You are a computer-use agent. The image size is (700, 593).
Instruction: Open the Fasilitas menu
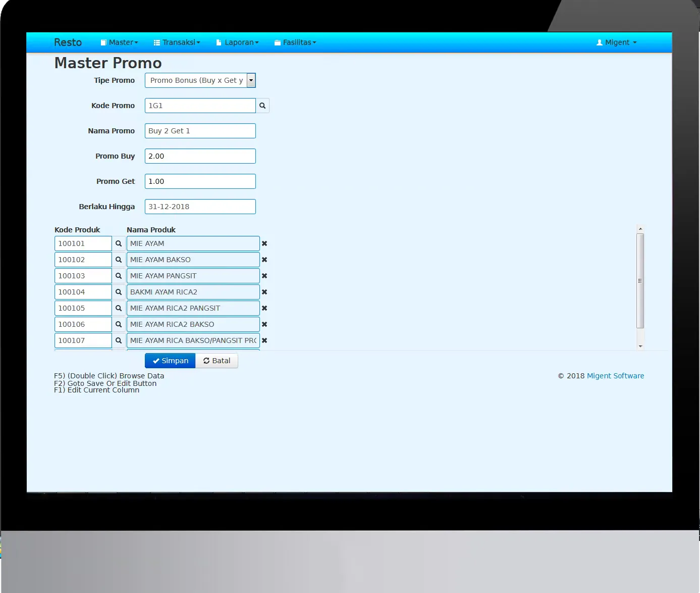pyautogui.click(x=295, y=42)
